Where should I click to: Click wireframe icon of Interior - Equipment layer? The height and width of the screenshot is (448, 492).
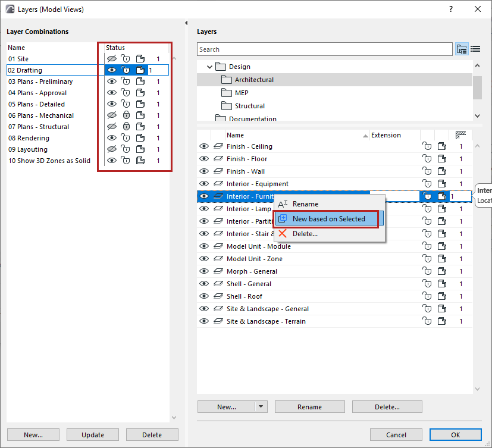click(442, 184)
